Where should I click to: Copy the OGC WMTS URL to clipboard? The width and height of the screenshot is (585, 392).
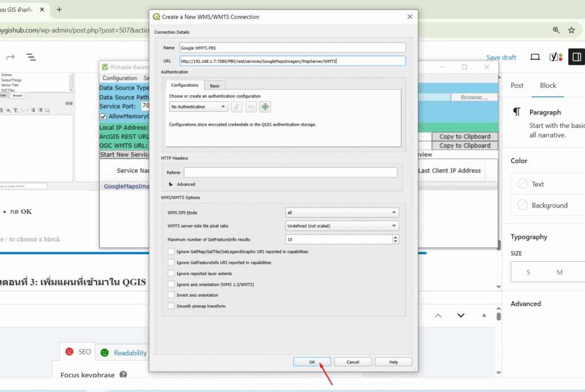pyautogui.click(x=465, y=146)
